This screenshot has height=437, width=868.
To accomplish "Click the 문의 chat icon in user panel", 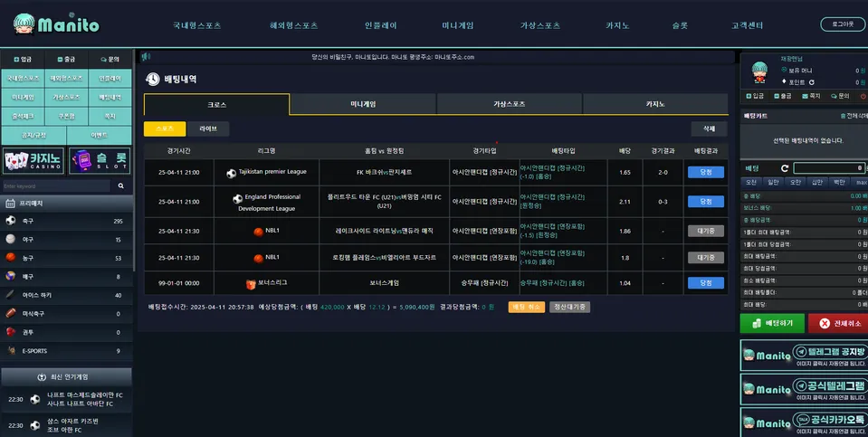I will (832, 96).
